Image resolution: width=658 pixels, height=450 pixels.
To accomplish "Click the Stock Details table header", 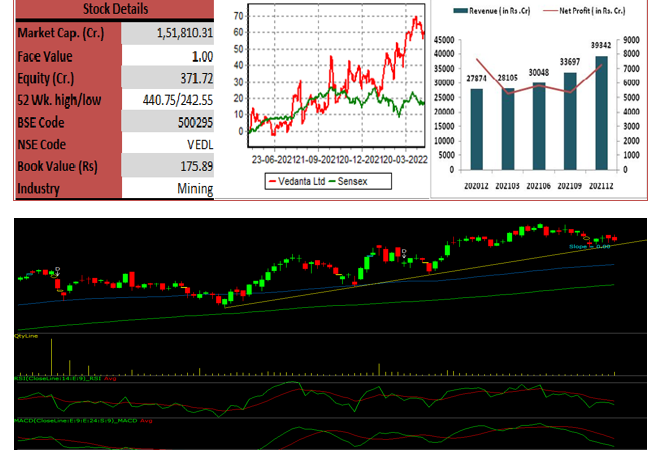I will [x=114, y=9].
